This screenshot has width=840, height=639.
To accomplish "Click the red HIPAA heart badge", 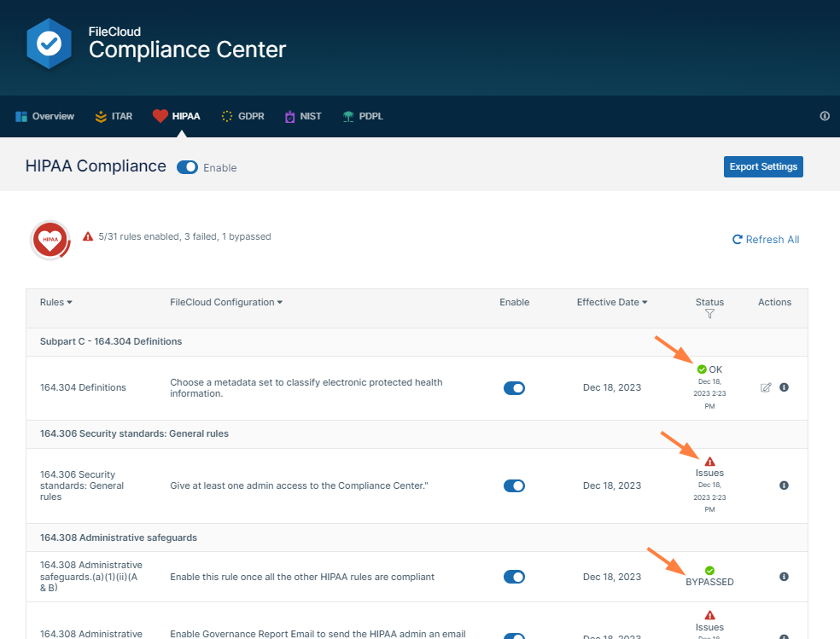I will (x=50, y=240).
